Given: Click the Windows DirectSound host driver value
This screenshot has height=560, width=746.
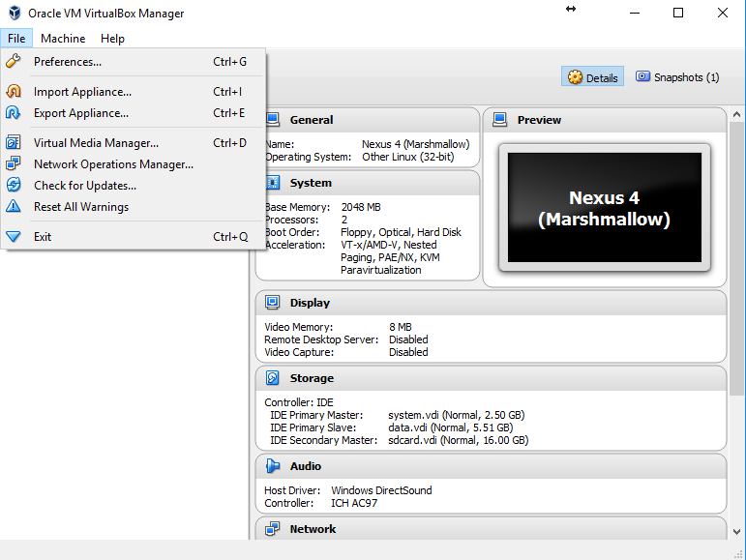Looking at the screenshot, I should 381,490.
